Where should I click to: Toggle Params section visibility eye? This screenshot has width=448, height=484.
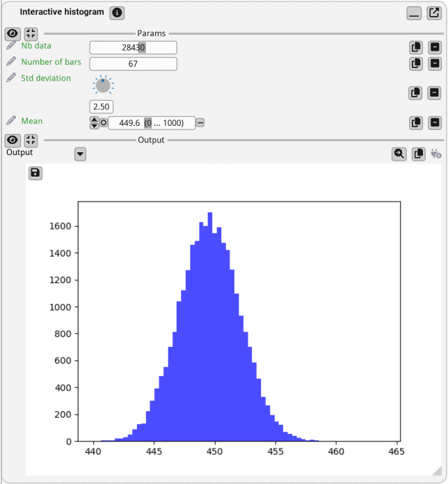(x=12, y=33)
